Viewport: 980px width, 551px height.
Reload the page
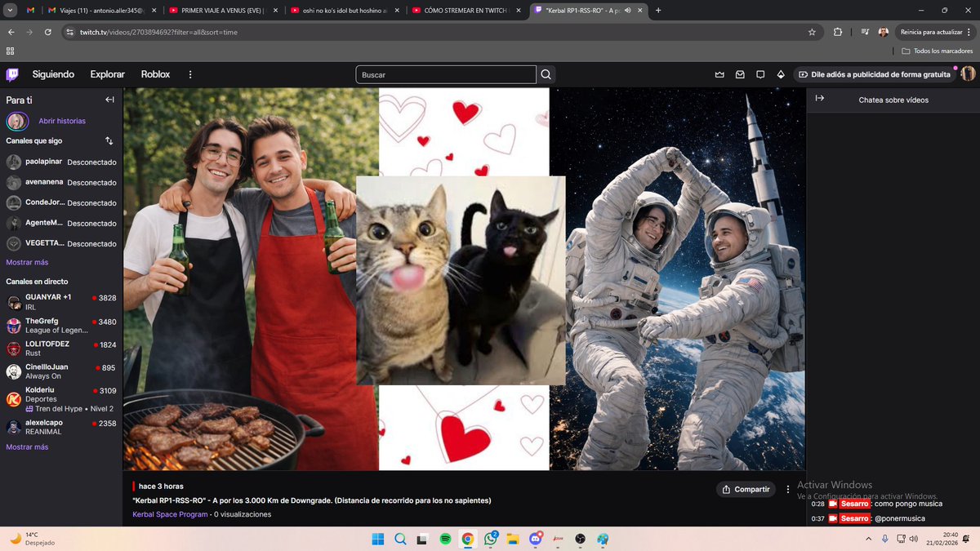pyautogui.click(x=49, y=32)
